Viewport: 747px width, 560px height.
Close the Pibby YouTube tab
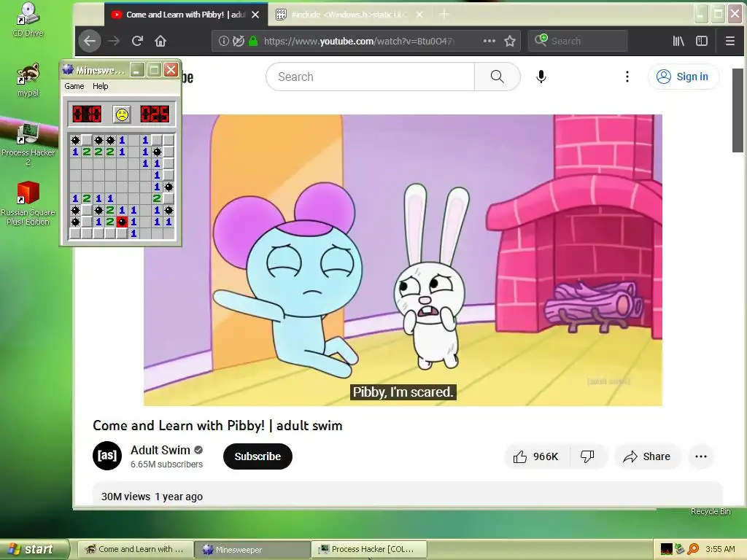coord(255,15)
